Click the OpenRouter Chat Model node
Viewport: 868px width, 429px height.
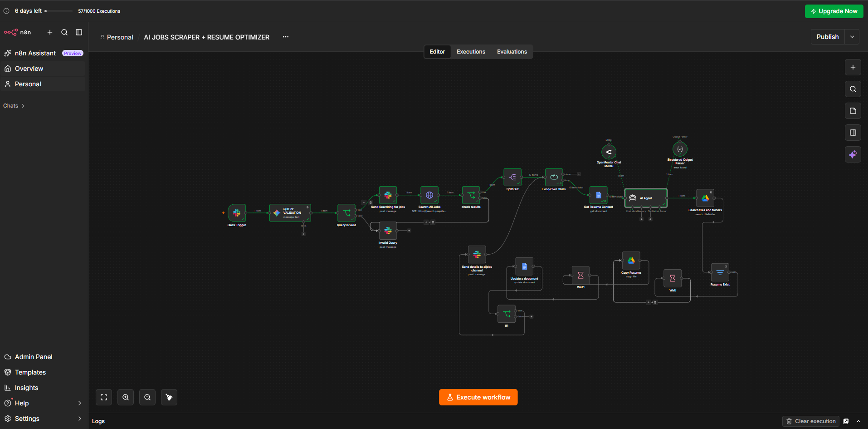(x=609, y=152)
